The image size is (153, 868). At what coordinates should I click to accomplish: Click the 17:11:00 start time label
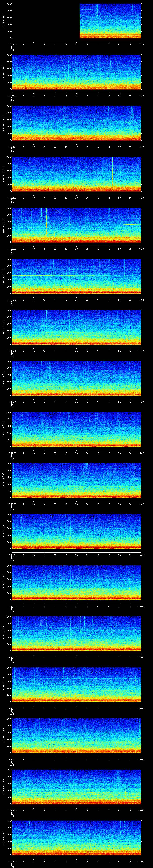click(12, 402)
